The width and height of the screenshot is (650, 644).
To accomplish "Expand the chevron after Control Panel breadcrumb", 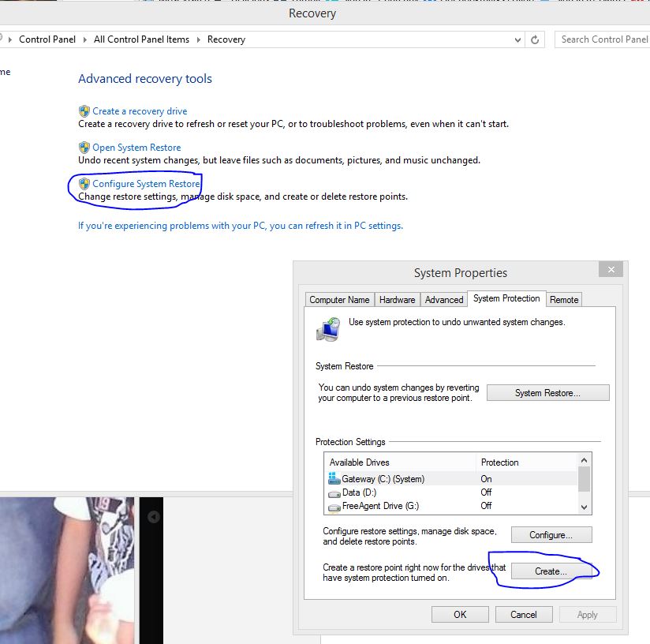I will (86, 39).
